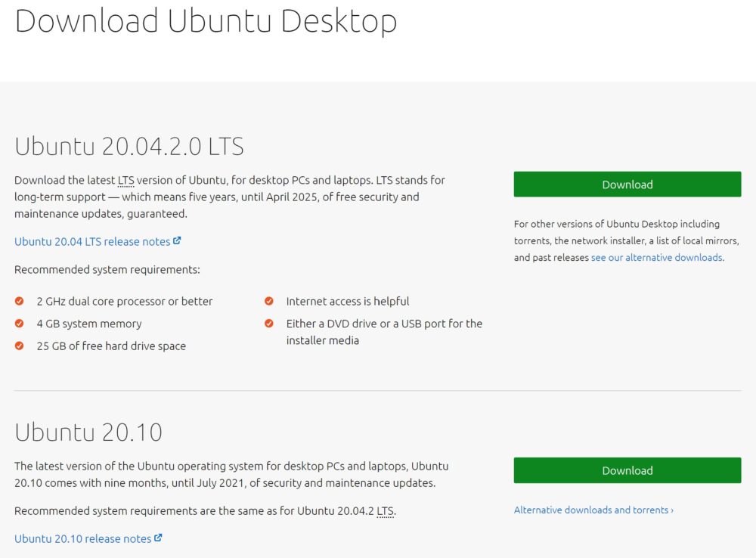Click checkmark icon next to '25 GB of free hard drive space'
The height and width of the screenshot is (558, 756).
coord(20,346)
